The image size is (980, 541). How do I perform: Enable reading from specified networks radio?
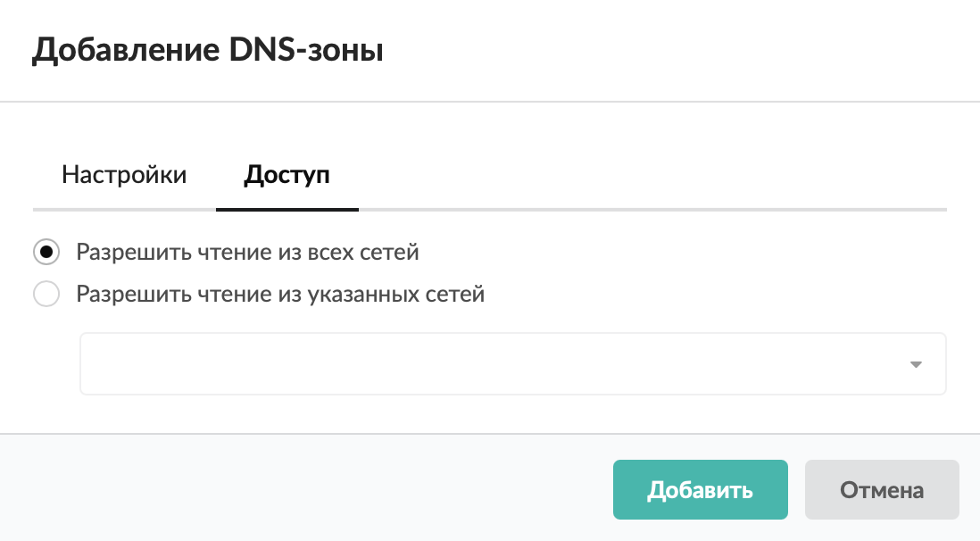[x=46, y=294]
